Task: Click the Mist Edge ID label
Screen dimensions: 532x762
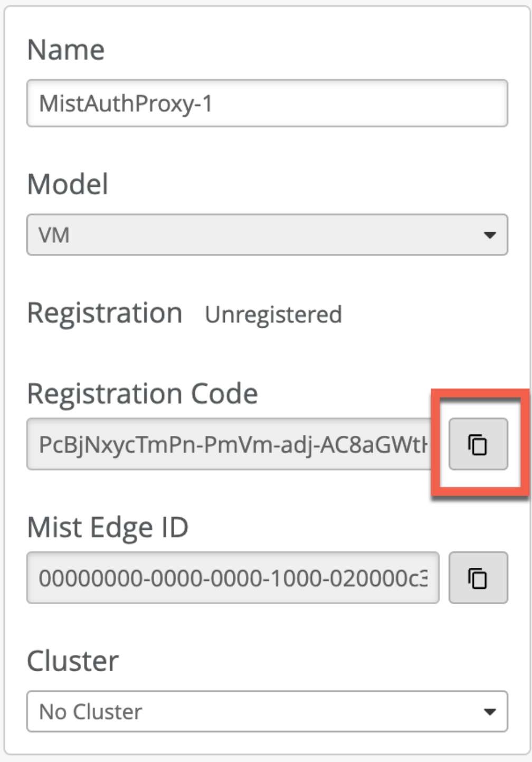Action: point(108,527)
